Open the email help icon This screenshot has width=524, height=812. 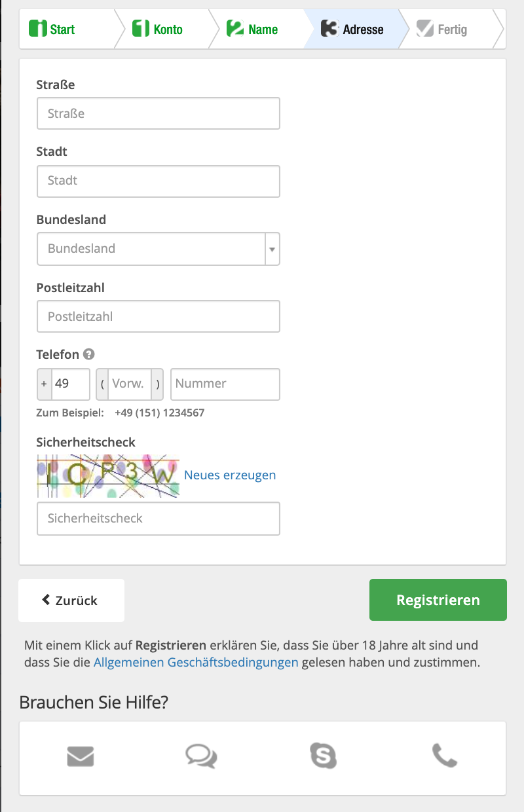coord(81,757)
